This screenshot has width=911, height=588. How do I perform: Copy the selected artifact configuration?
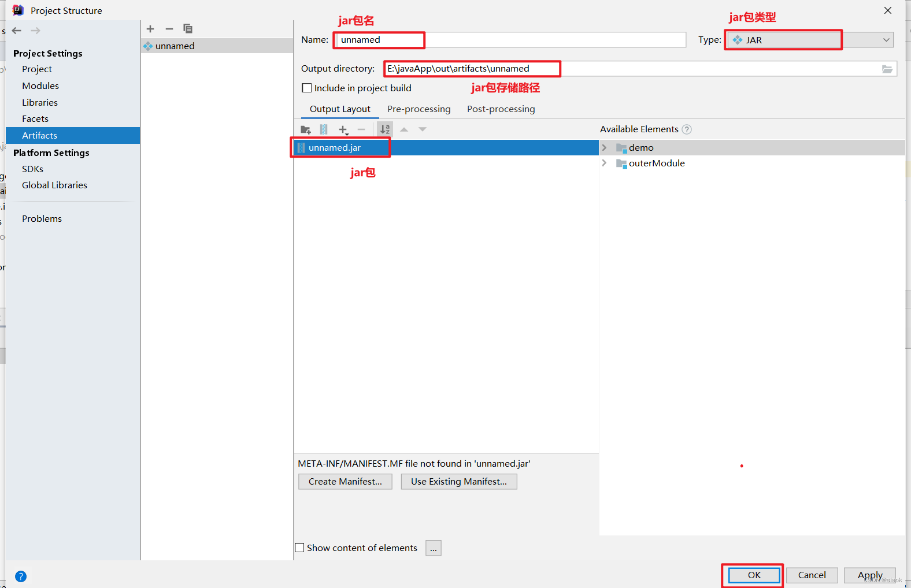[x=188, y=29]
